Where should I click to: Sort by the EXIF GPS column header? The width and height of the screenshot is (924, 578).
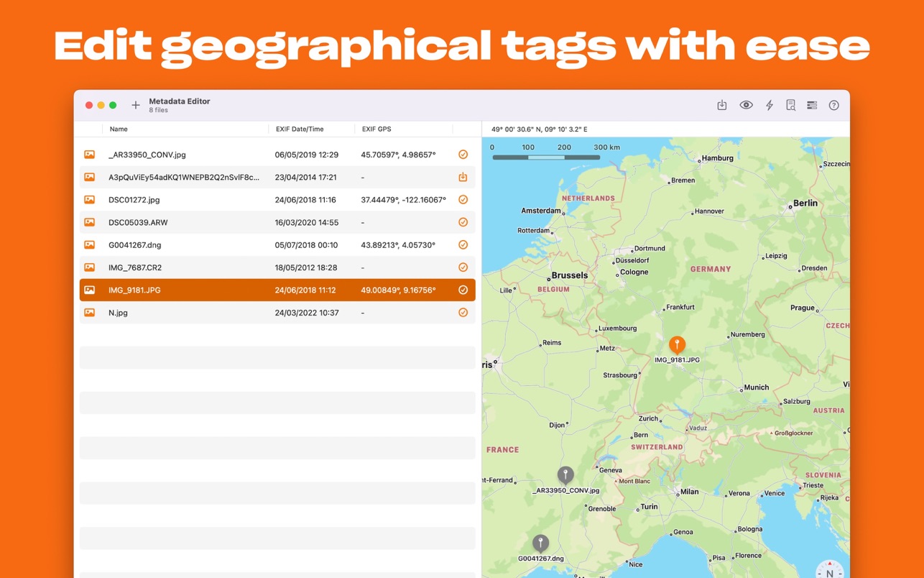tap(376, 129)
